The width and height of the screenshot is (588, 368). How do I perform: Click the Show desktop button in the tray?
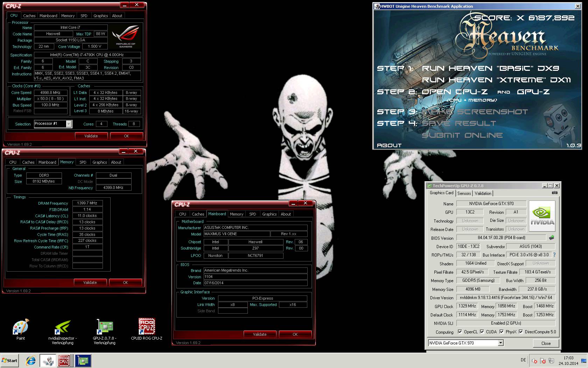tap(584, 360)
